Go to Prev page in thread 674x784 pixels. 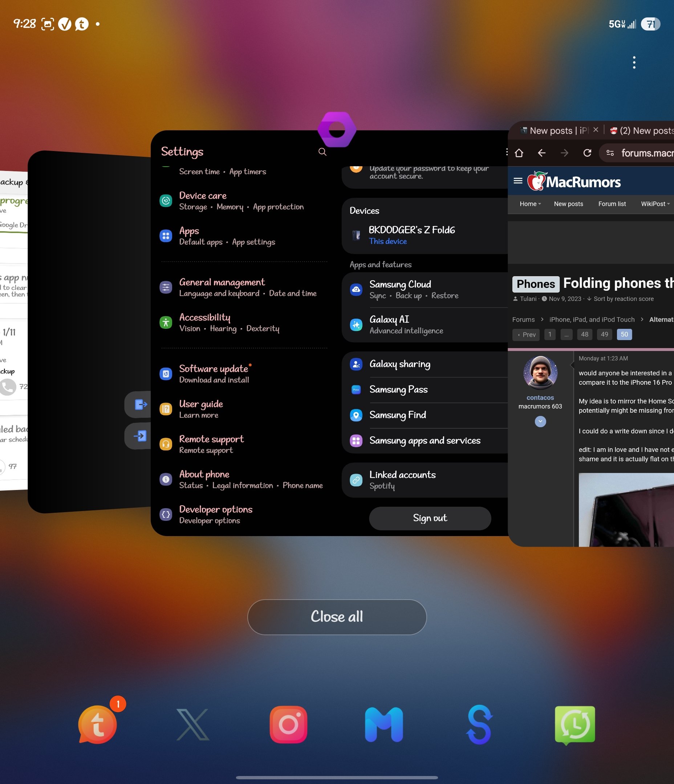tap(526, 335)
